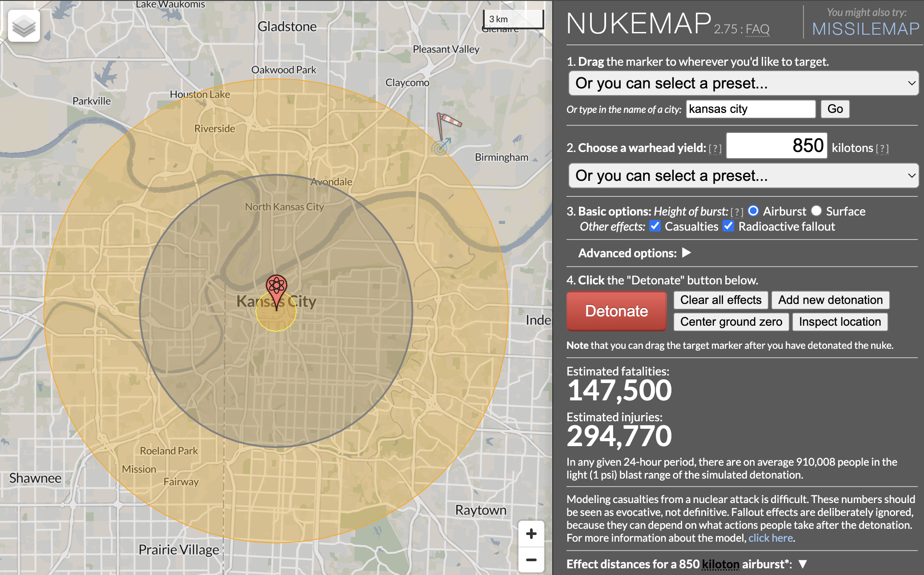Screen dimensions: 924x575
Task: Open the warhead yield preset dropdown
Action: pos(743,176)
